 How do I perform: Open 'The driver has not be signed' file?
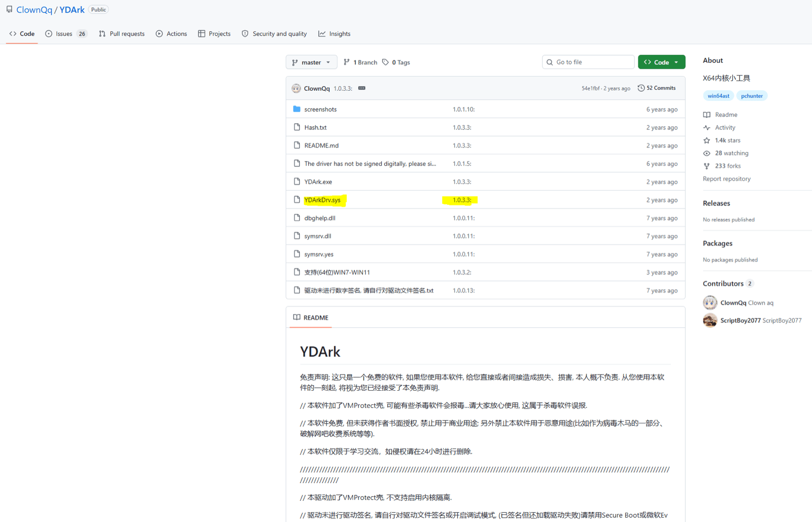click(370, 164)
